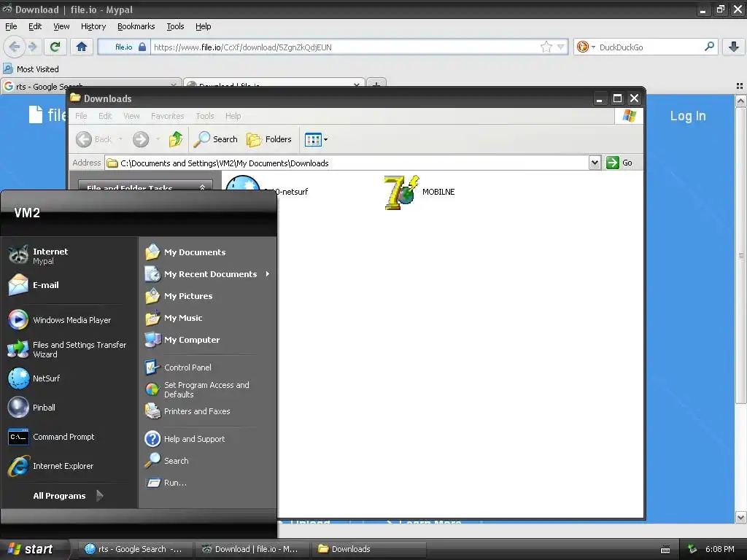
Task: Click the on-screen keyboard tray icon
Action: 665,550
